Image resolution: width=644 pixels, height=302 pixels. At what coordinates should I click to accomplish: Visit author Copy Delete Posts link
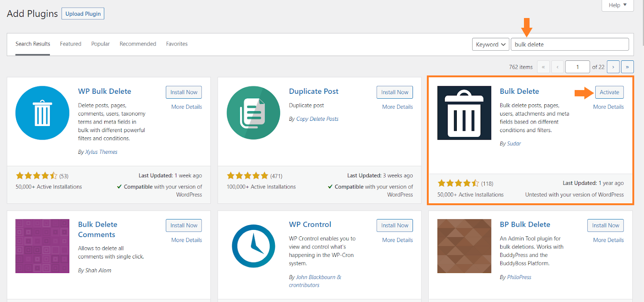(317, 119)
